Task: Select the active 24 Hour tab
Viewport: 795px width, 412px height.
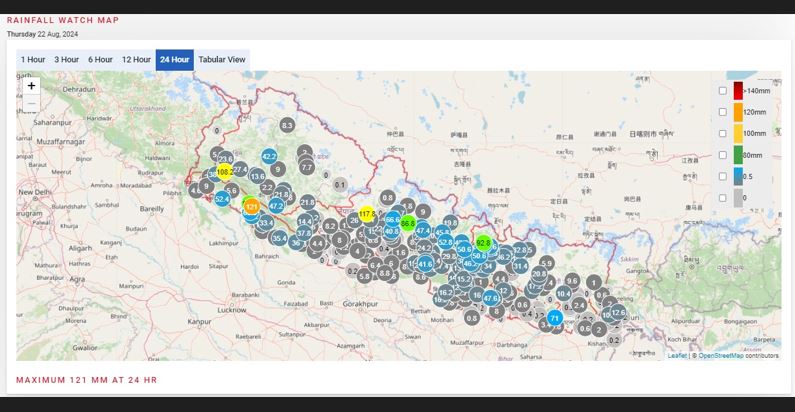Action: 174,60
